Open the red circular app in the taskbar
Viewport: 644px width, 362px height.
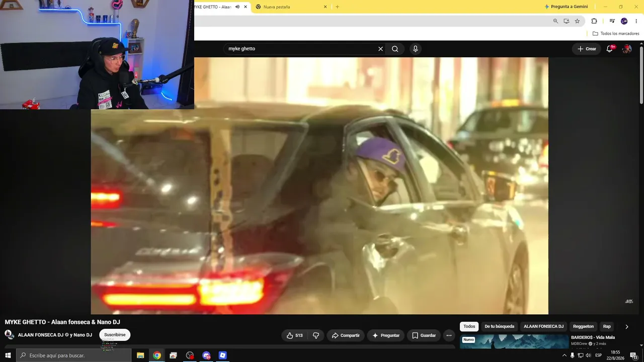(190, 355)
